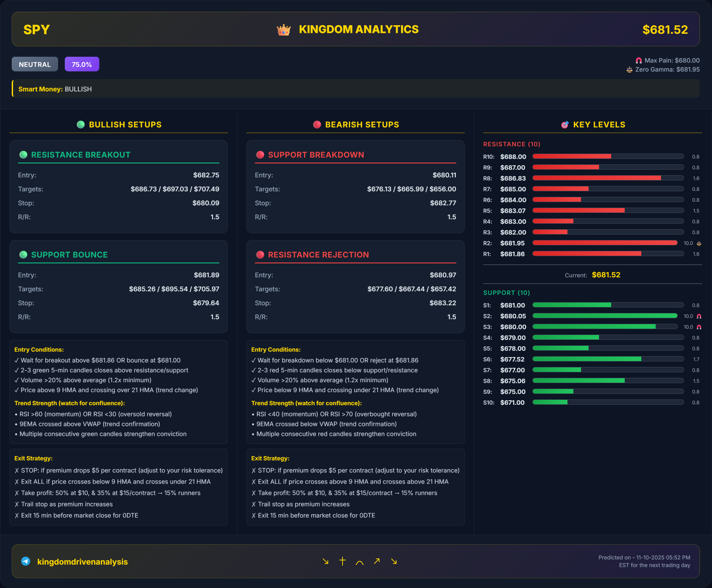The image size is (712, 588).
Task: Click Support Bounce stop value $679.64
Action: [206, 303]
